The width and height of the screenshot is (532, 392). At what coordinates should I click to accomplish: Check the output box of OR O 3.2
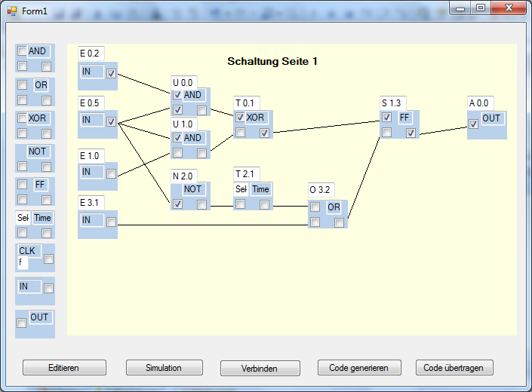click(339, 222)
